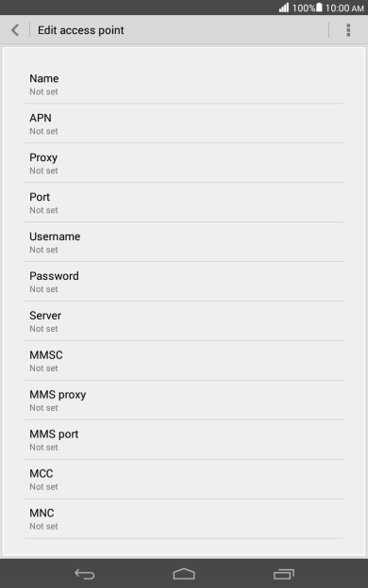
Task: Tap the Home navigation button
Action: 184,574
